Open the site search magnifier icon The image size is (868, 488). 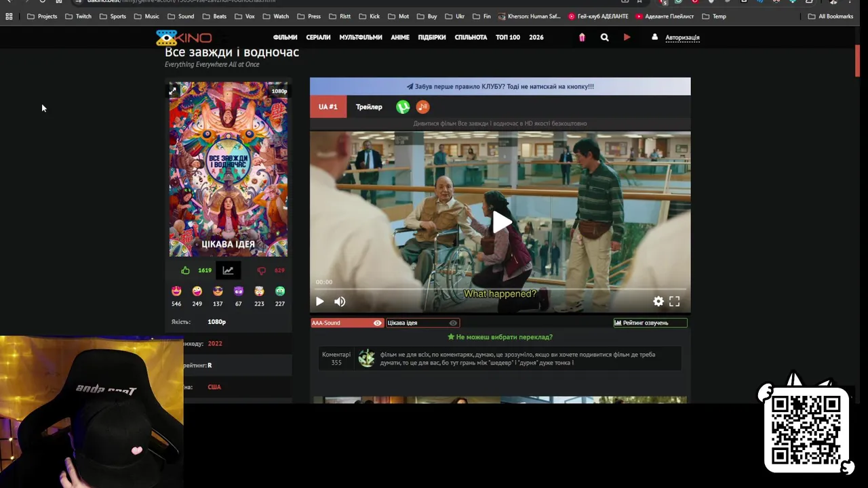pos(604,37)
